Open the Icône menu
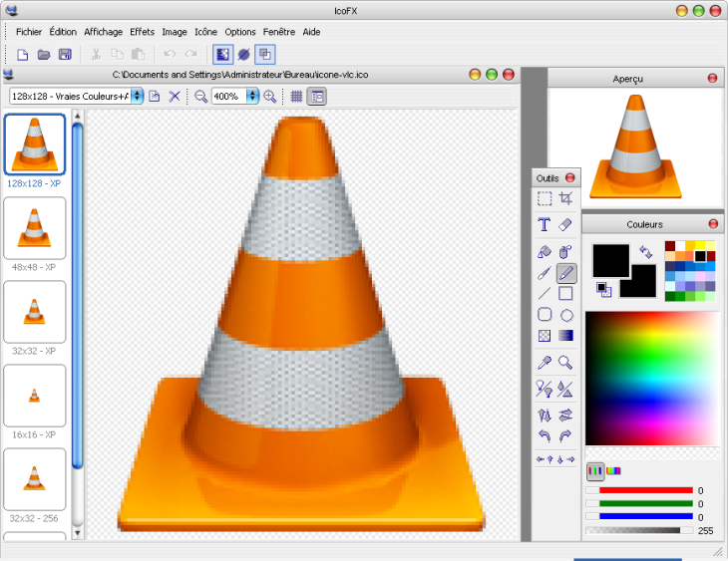 (205, 32)
